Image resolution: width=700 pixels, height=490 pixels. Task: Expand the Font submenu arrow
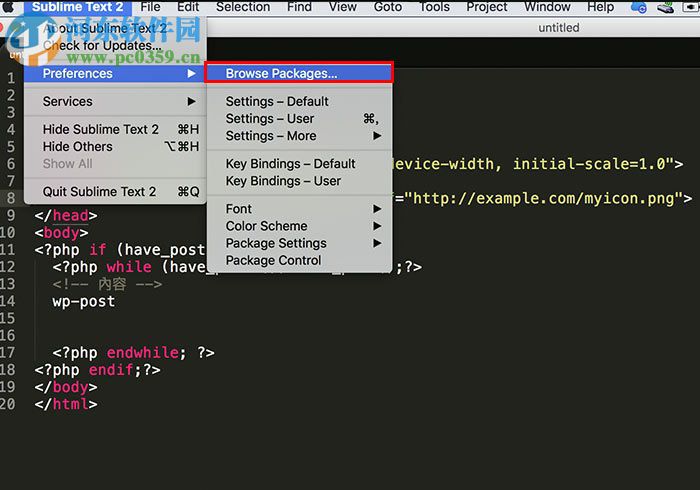click(377, 209)
